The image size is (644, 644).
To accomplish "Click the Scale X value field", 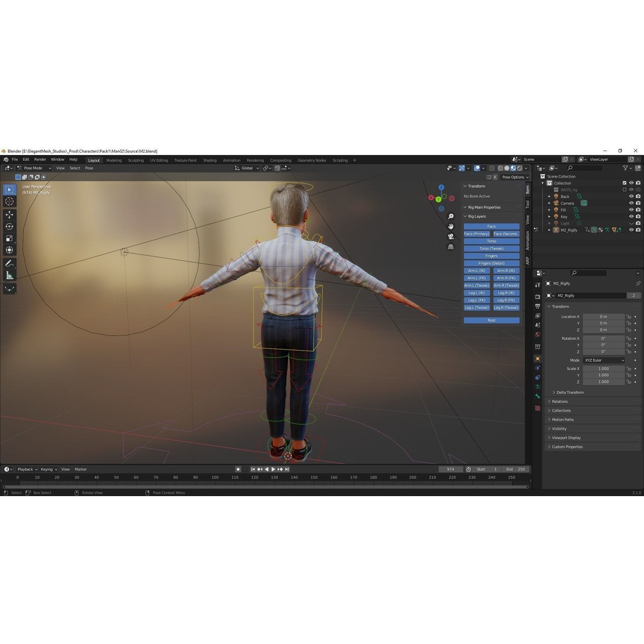I will pyautogui.click(x=603, y=369).
